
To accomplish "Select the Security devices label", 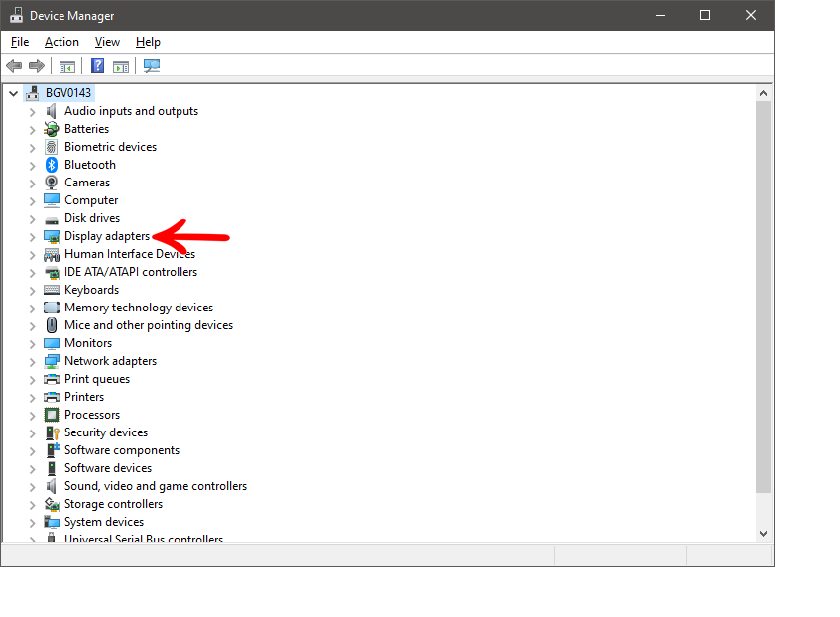I will tap(106, 432).
